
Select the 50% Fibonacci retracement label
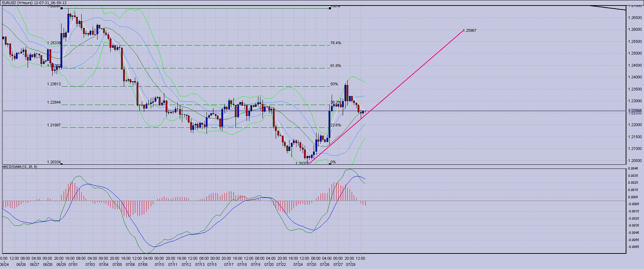(334, 84)
